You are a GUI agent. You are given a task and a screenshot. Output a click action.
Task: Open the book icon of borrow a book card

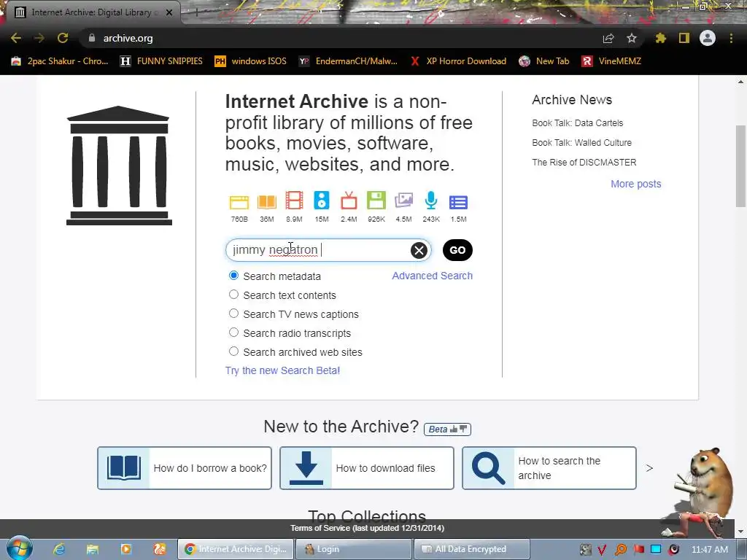pos(124,467)
